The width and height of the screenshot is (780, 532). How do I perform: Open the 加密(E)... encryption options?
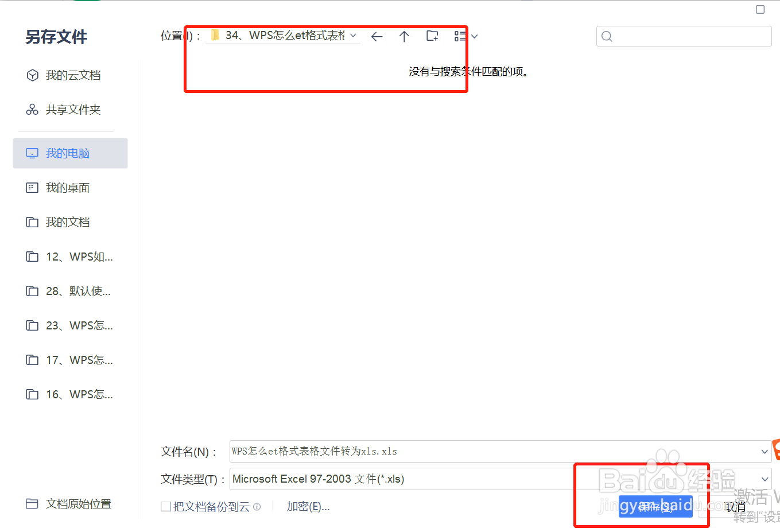(x=308, y=507)
